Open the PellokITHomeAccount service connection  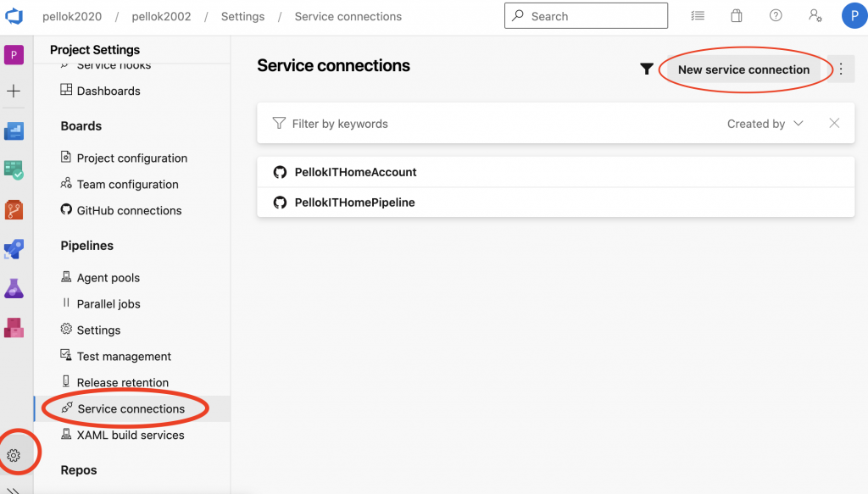click(355, 172)
